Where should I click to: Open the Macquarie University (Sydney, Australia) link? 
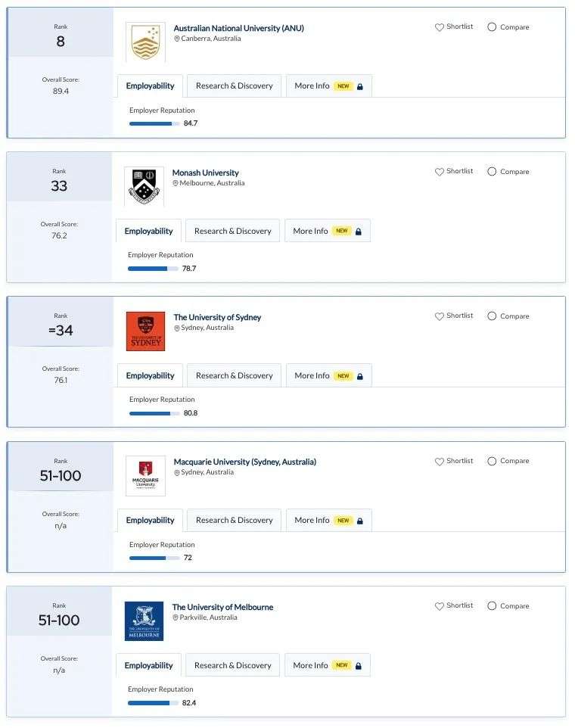tap(244, 462)
